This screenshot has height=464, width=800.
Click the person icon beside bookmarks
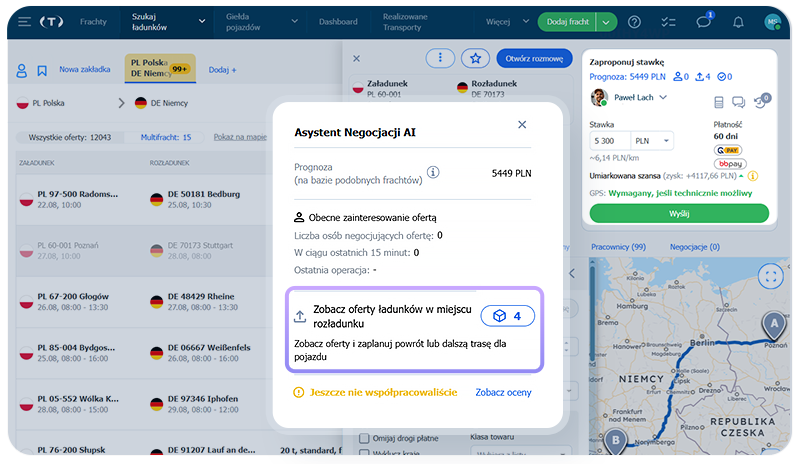click(21, 70)
